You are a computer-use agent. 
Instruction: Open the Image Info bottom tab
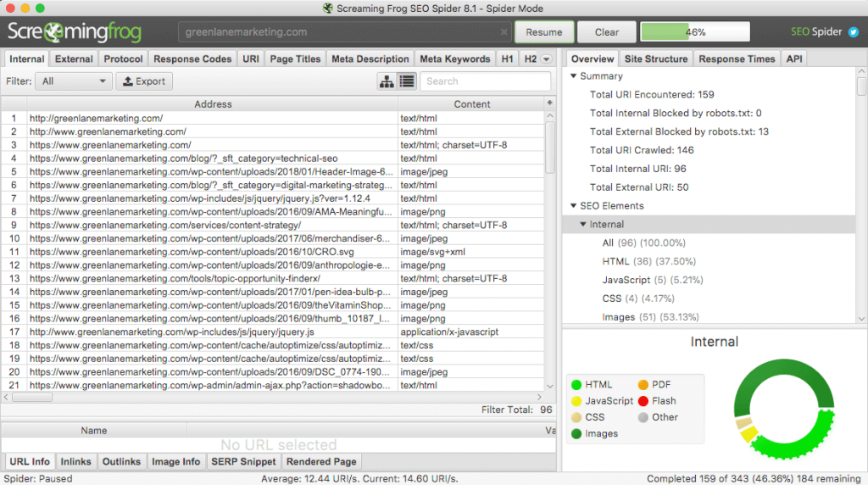[176, 462]
